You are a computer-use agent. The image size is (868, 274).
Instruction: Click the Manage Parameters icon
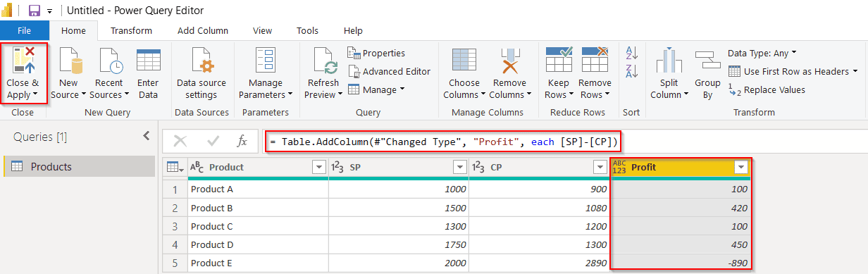point(266,61)
